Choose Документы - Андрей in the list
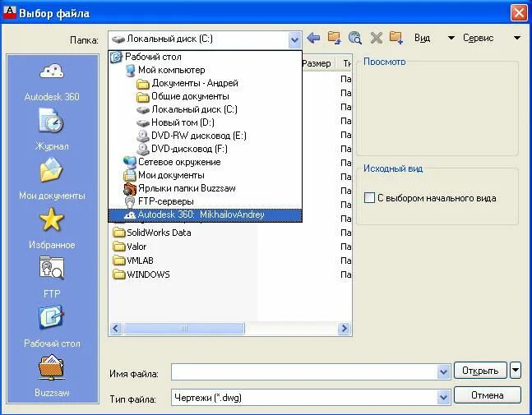Viewport: 532px width, 415px height. (205, 83)
